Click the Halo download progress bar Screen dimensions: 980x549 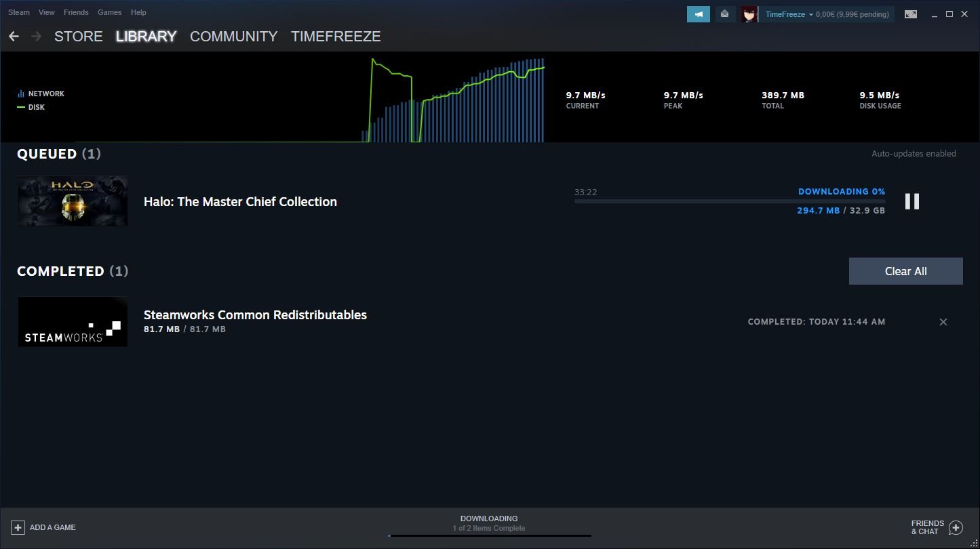(730, 201)
